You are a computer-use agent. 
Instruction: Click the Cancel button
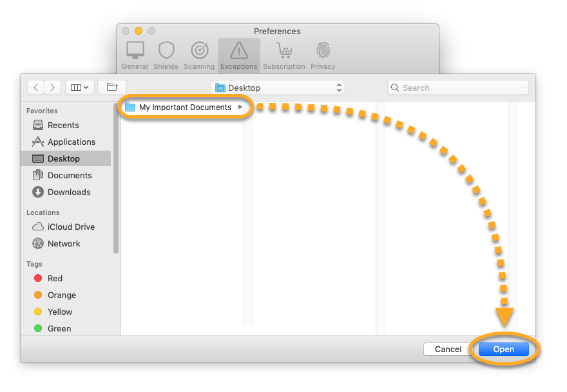[x=448, y=349]
